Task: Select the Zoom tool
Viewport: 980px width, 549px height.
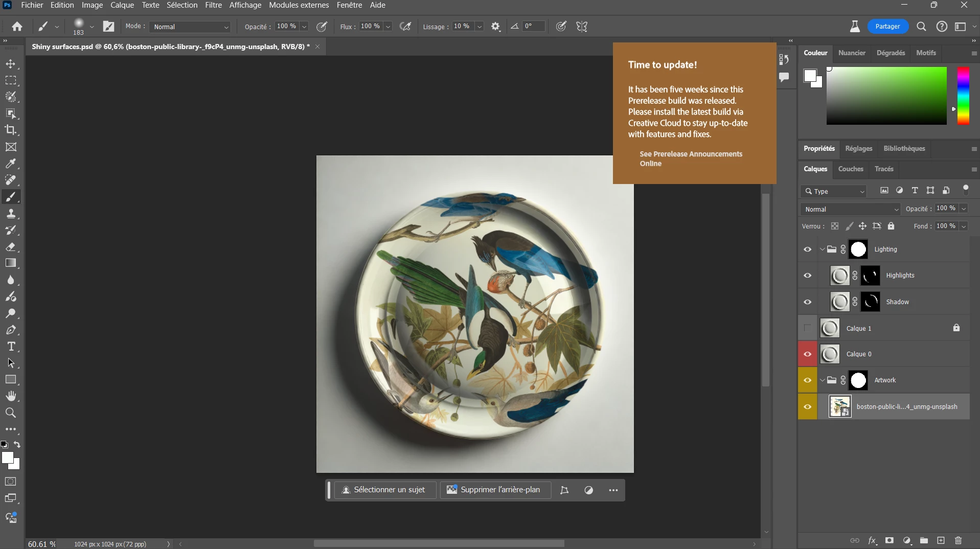Action: point(11,413)
